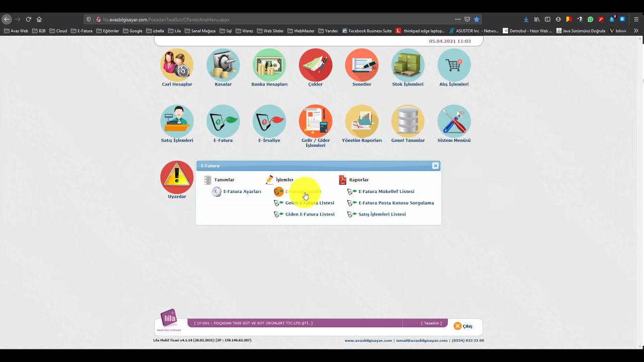Open E-Fatura Ayarları settings
The image size is (644, 362).
[x=236, y=192]
